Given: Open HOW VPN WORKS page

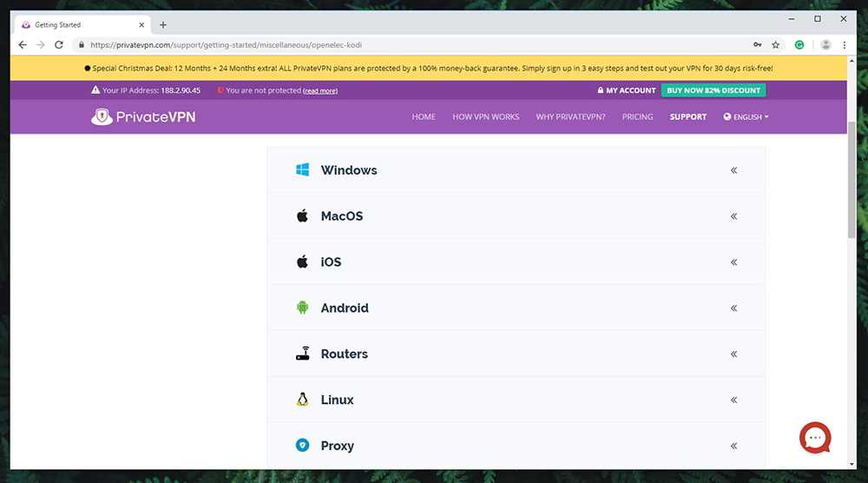Looking at the screenshot, I should coord(485,117).
